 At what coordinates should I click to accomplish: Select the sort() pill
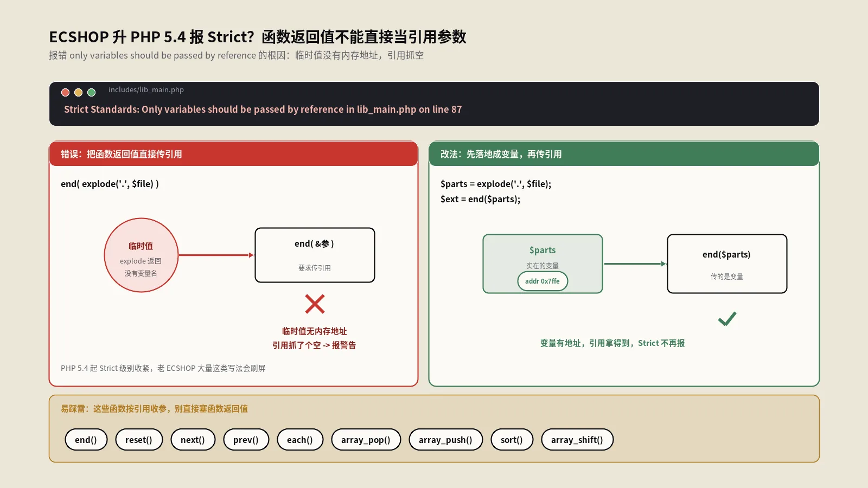pyautogui.click(x=512, y=440)
